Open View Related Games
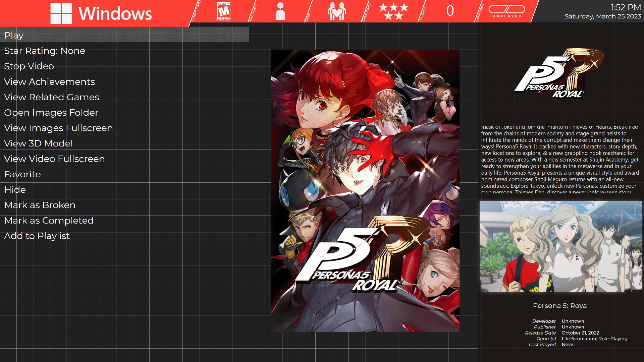This screenshot has height=362, width=644. coord(124,97)
